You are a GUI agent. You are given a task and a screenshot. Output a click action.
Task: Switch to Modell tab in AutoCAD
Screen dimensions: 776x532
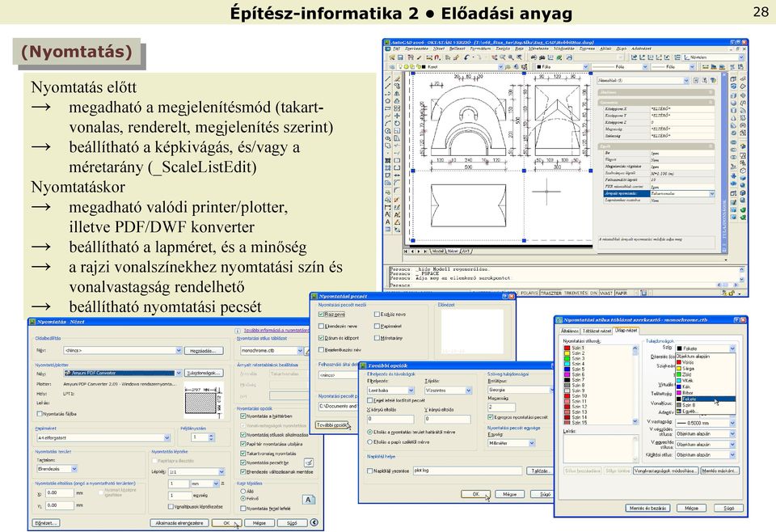(438, 251)
